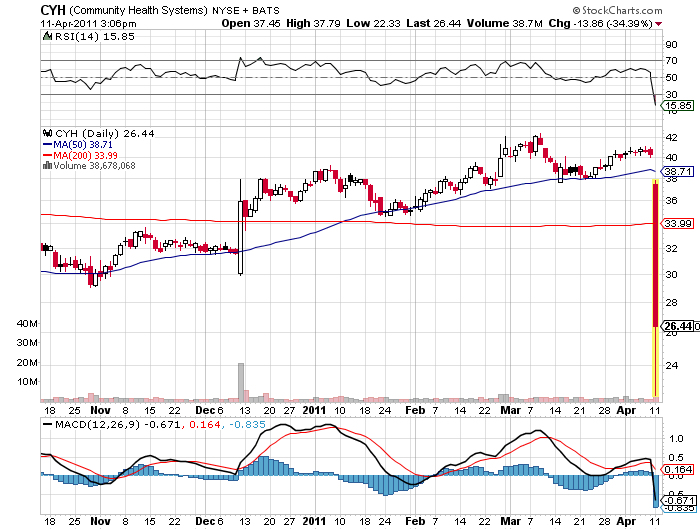Click the 10M volume axis label
The image size is (700, 530).
point(27,382)
